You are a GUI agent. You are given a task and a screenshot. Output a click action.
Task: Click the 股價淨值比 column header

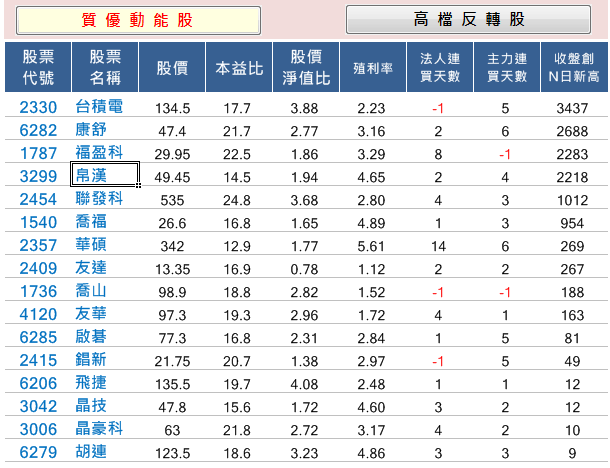(x=306, y=67)
